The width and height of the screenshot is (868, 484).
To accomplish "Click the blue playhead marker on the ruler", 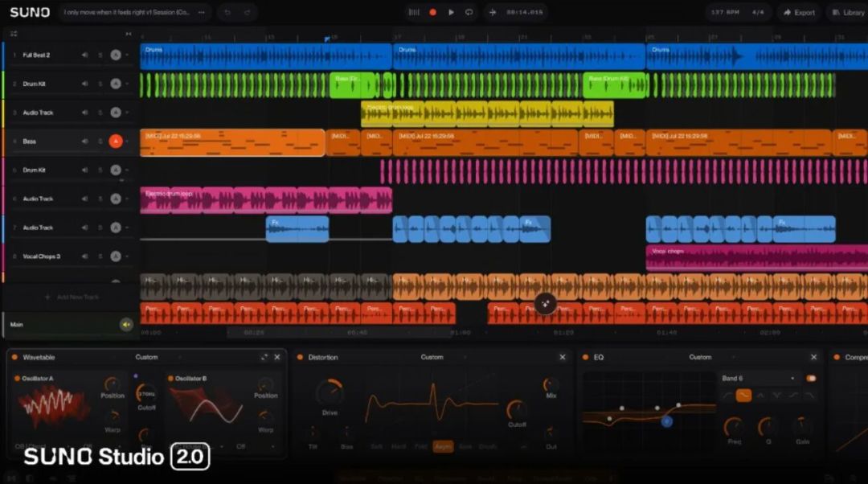I will point(326,39).
